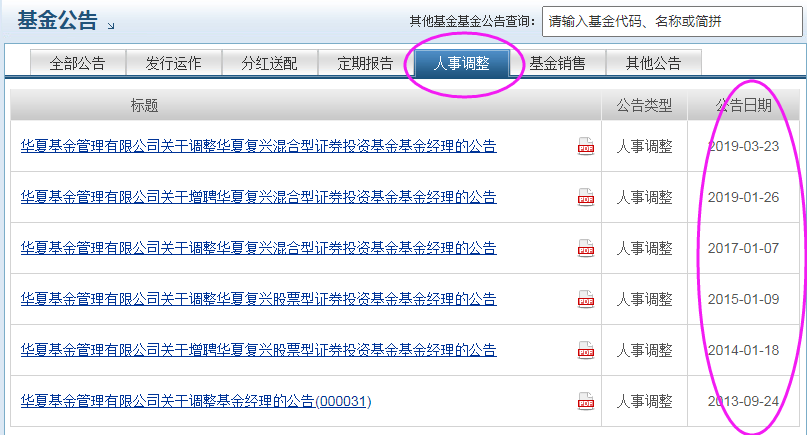Image resolution: width=807 pixels, height=435 pixels.
Task: Switch to the 基金销售 tab
Action: [557, 63]
